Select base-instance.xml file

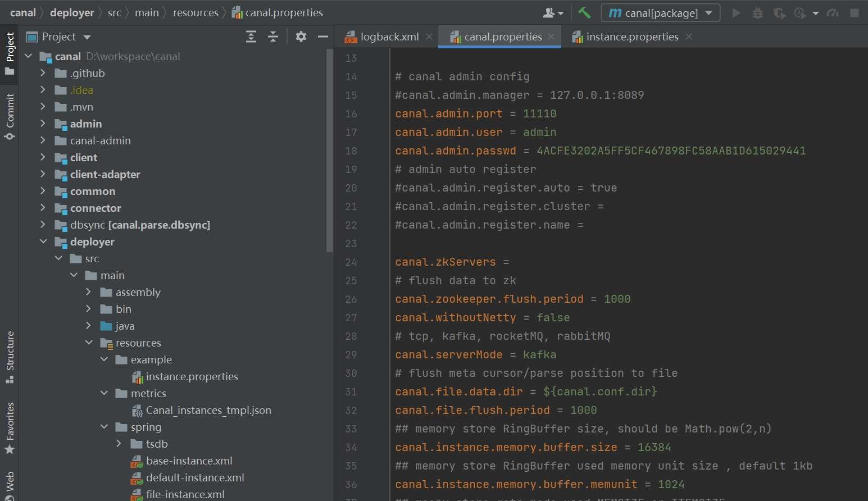pyautogui.click(x=189, y=461)
